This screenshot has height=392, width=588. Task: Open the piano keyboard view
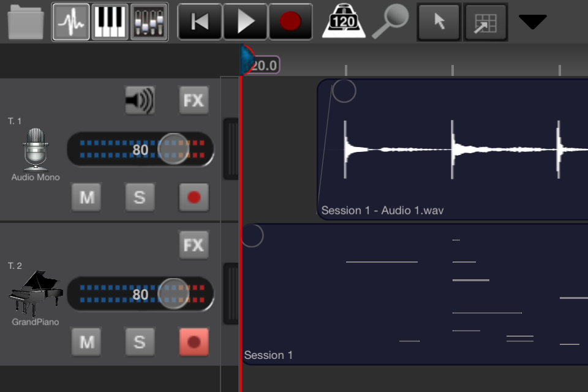point(110,22)
